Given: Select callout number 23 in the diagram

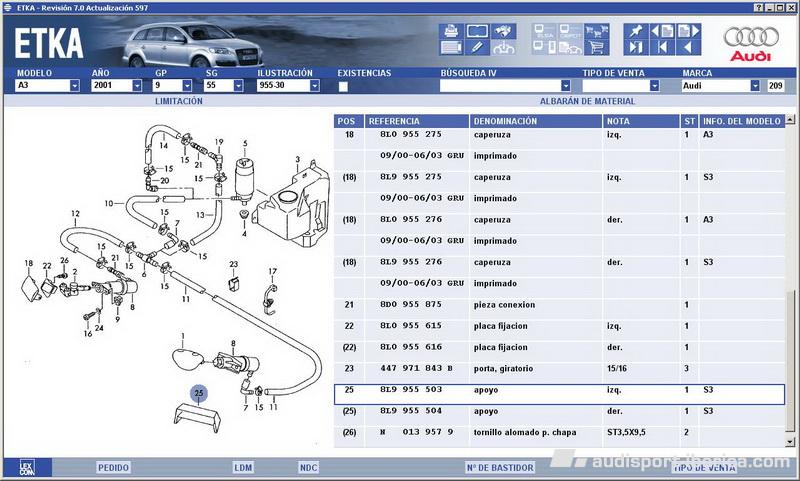Looking at the screenshot, I should tap(234, 264).
